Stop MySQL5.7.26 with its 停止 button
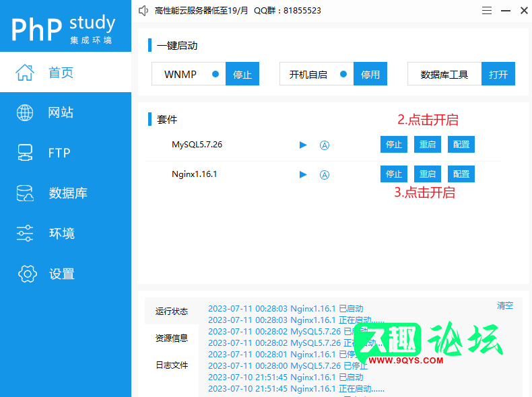Viewport: 532px width, 397px height. 393,145
